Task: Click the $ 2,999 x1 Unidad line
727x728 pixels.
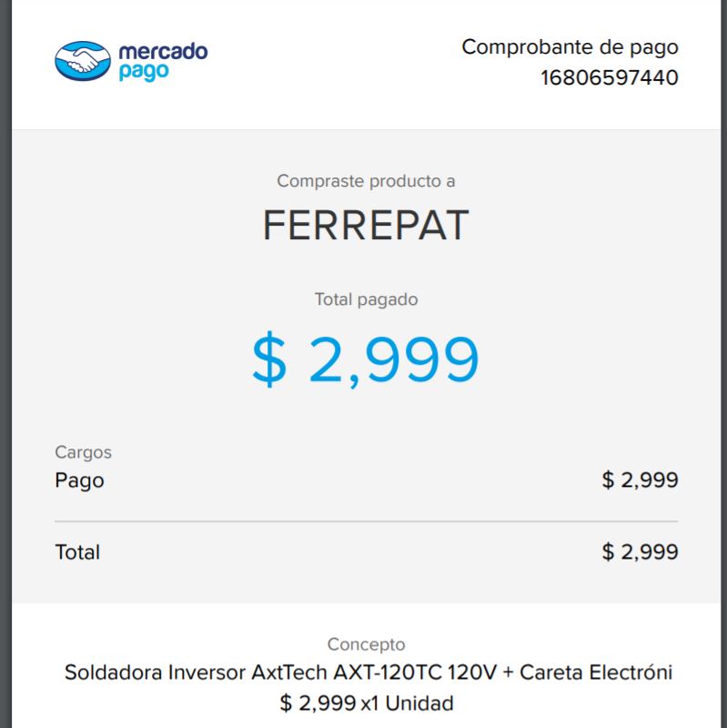Action: 367,703
